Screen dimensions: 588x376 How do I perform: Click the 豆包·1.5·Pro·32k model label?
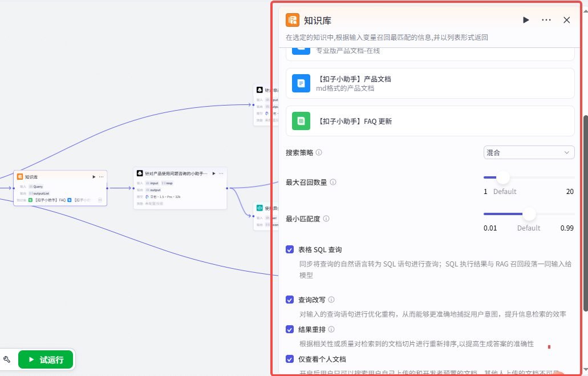[x=165, y=197]
